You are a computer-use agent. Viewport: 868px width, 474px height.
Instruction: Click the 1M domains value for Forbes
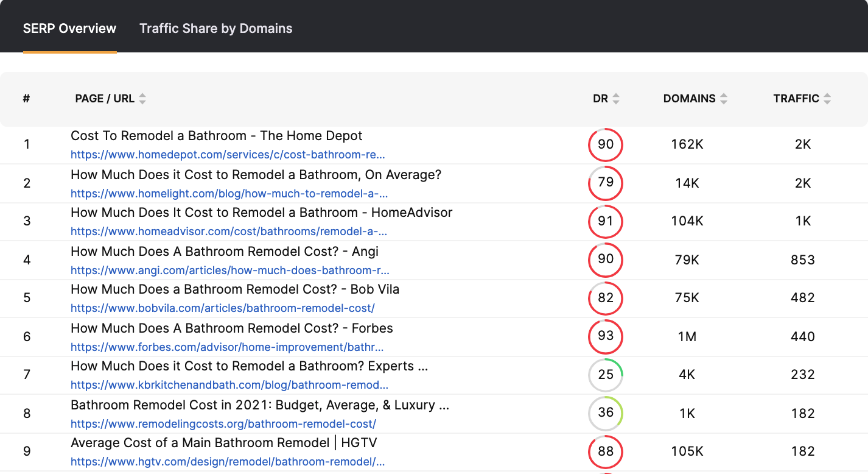687,337
